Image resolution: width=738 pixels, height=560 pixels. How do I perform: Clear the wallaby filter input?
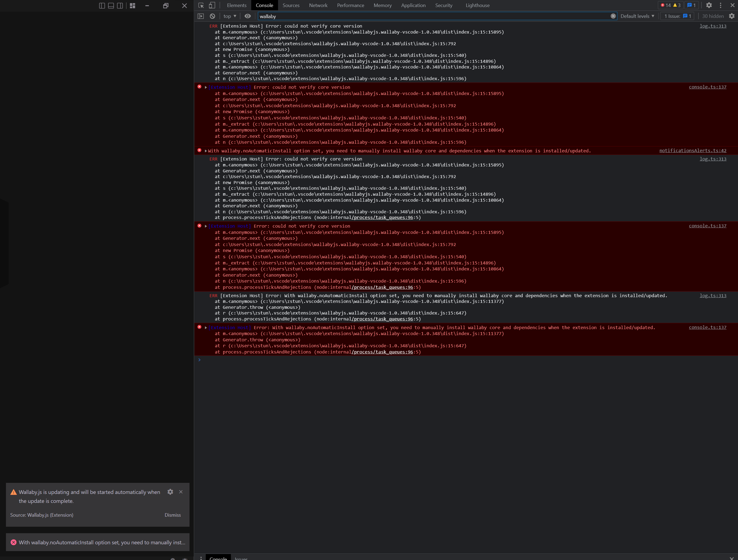[613, 16]
